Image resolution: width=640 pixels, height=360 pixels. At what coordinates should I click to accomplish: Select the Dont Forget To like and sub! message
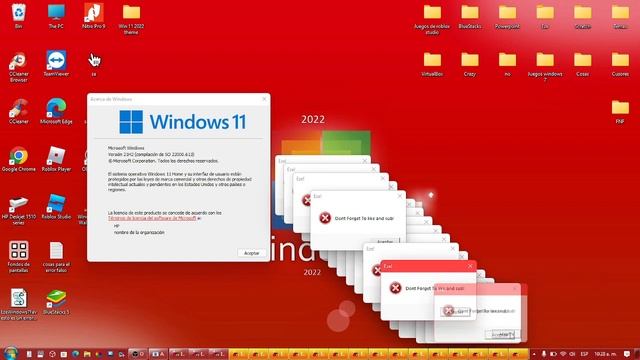tap(364, 218)
